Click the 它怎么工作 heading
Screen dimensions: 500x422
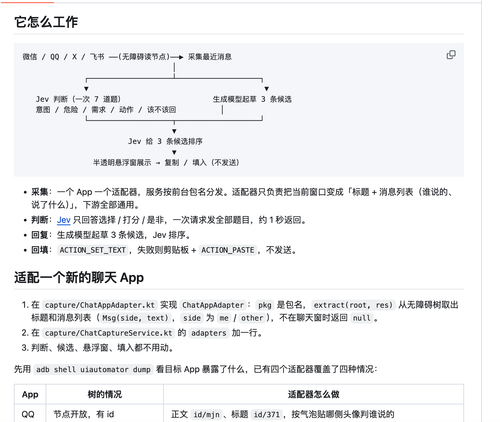[46, 22]
